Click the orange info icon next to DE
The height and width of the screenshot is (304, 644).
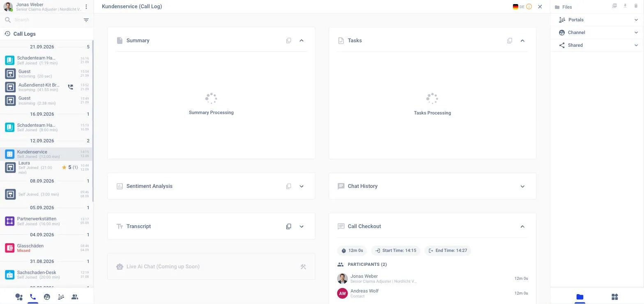pyautogui.click(x=529, y=7)
